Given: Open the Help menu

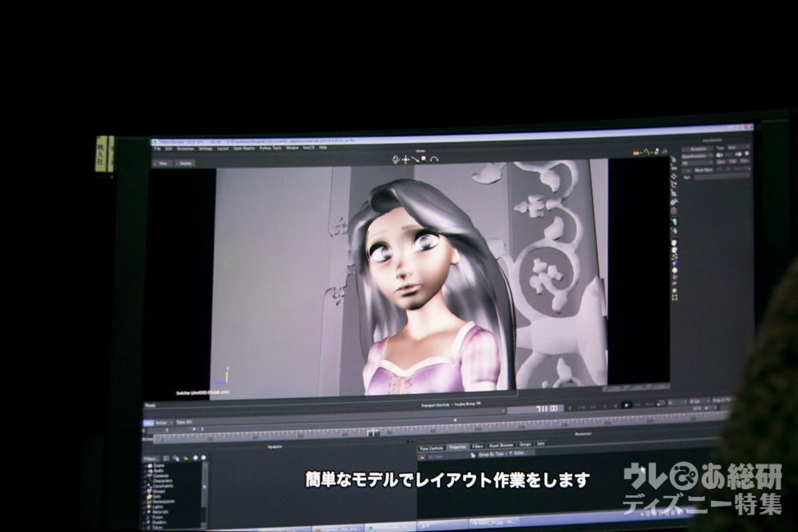Looking at the screenshot, I should tap(322, 148).
